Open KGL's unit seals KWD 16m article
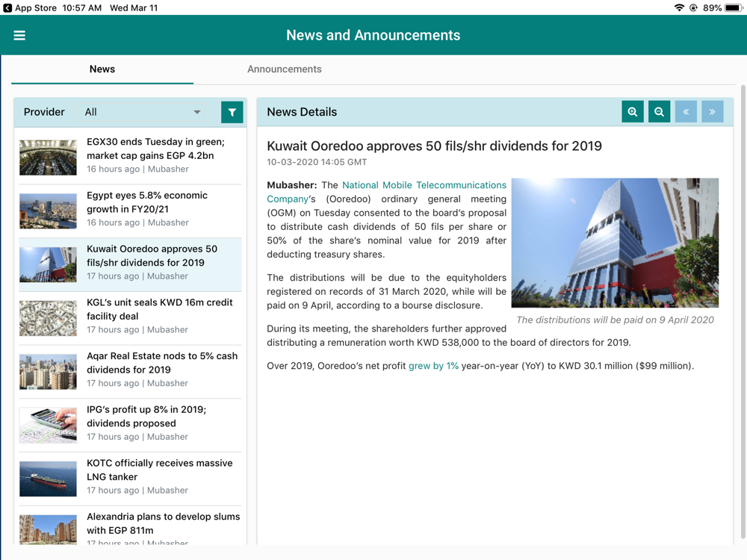This screenshot has height=560, width=747. tap(130, 318)
